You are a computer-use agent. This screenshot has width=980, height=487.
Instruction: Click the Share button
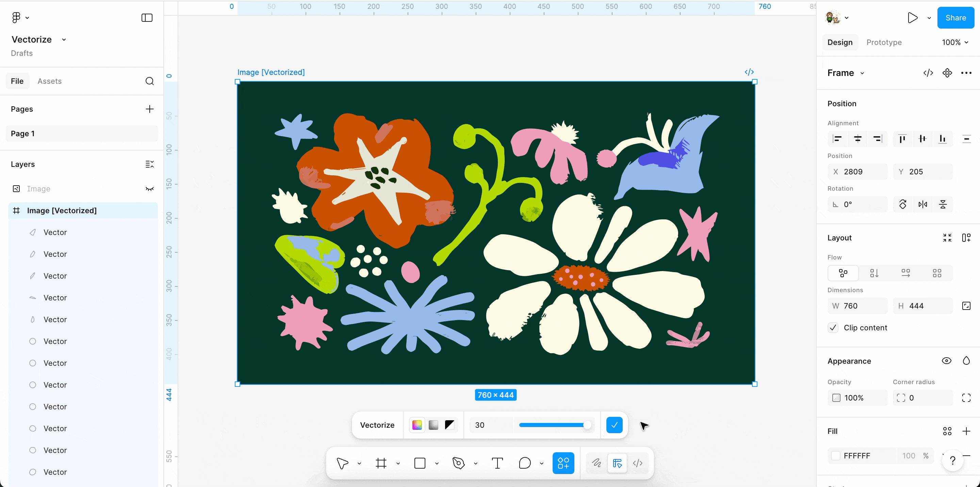(956, 17)
